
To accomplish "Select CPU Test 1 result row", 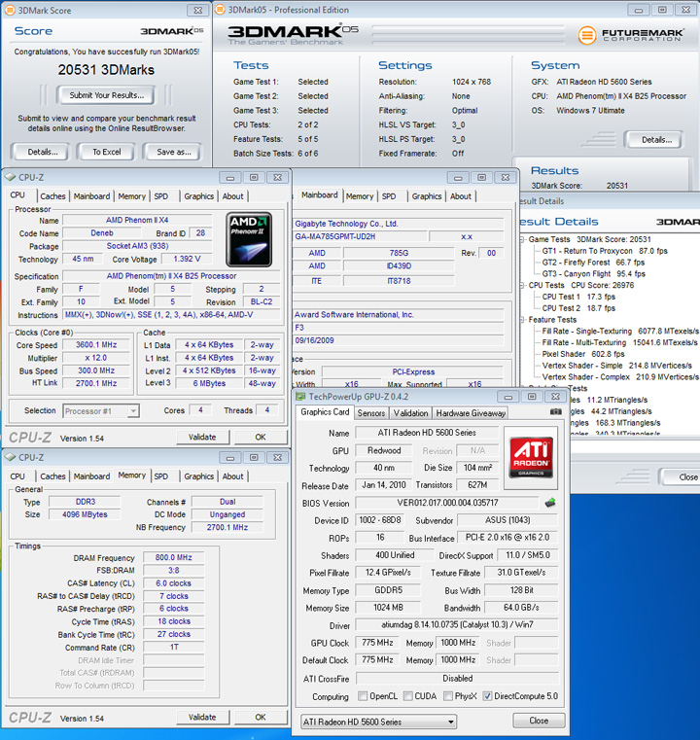I will point(578,297).
